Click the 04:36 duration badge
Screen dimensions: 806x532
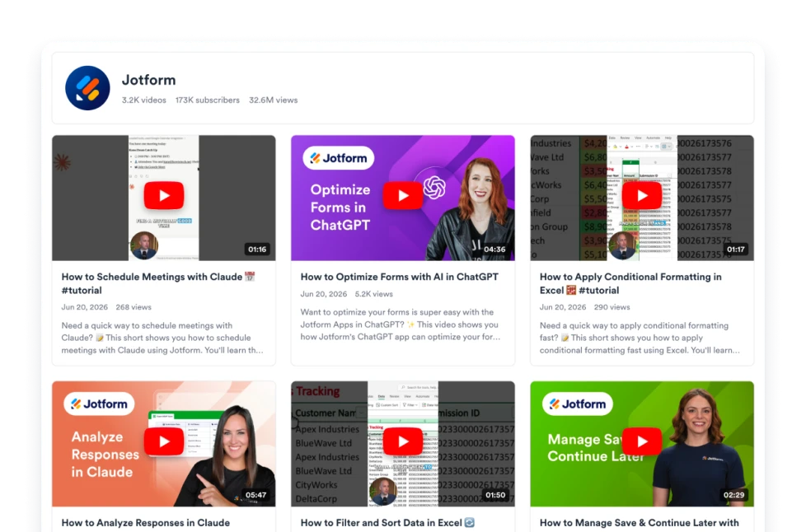pyautogui.click(x=494, y=249)
